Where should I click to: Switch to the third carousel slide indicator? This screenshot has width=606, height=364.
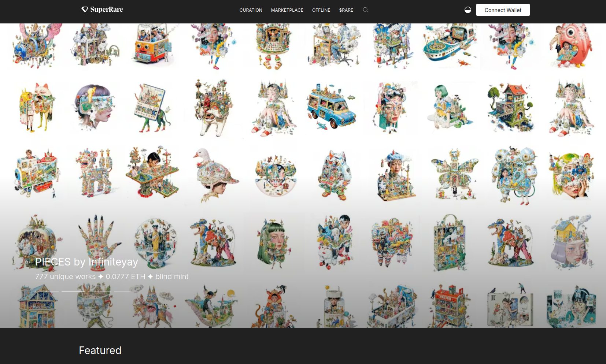(99, 291)
